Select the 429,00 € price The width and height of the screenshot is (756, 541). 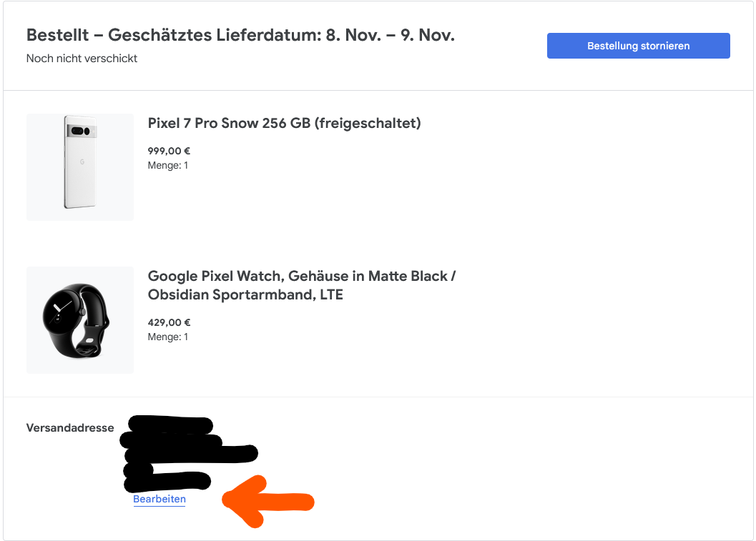pyautogui.click(x=169, y=323)
